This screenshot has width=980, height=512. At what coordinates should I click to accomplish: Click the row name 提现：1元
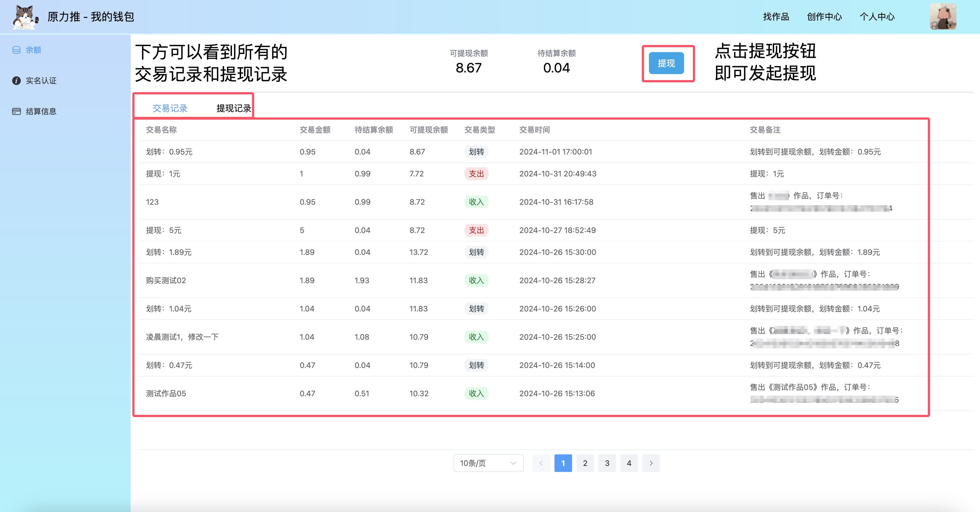pos(163,174)
